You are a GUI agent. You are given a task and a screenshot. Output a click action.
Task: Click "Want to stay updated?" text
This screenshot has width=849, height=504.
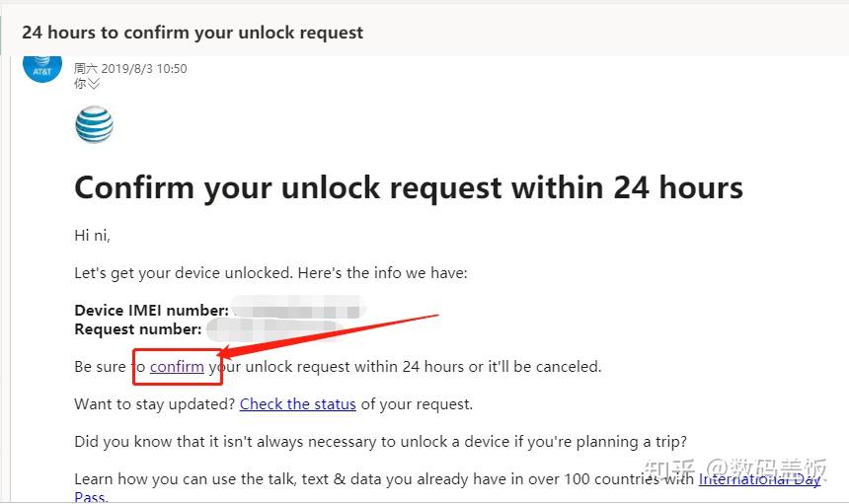point(155,404)
